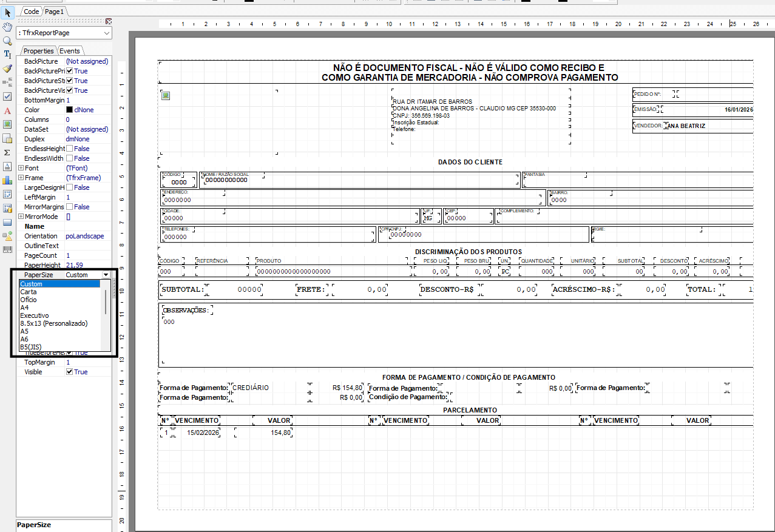Add a System Text sigma object
775x532 pixels.
(x=7, y=152)
